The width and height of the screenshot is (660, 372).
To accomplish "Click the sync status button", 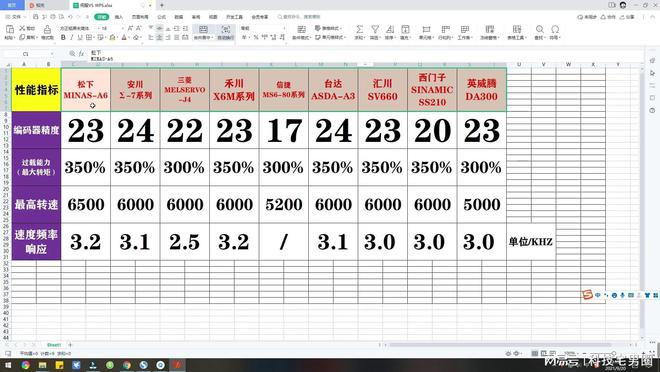I will coord(587,17).
